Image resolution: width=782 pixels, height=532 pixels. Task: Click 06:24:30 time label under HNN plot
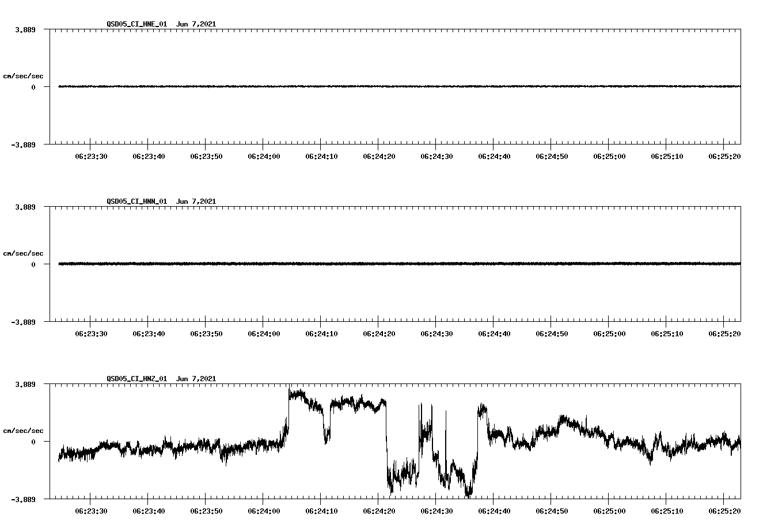click(x=436, y=334)
